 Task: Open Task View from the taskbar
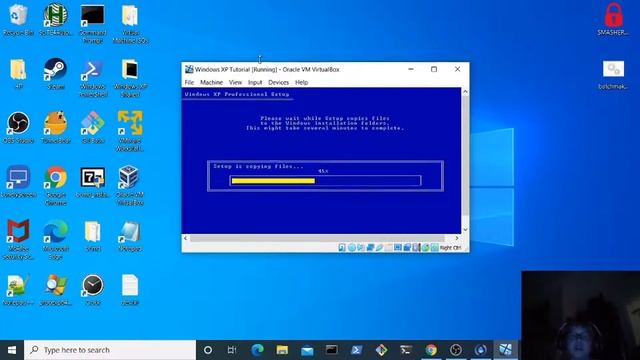point(232,350)
